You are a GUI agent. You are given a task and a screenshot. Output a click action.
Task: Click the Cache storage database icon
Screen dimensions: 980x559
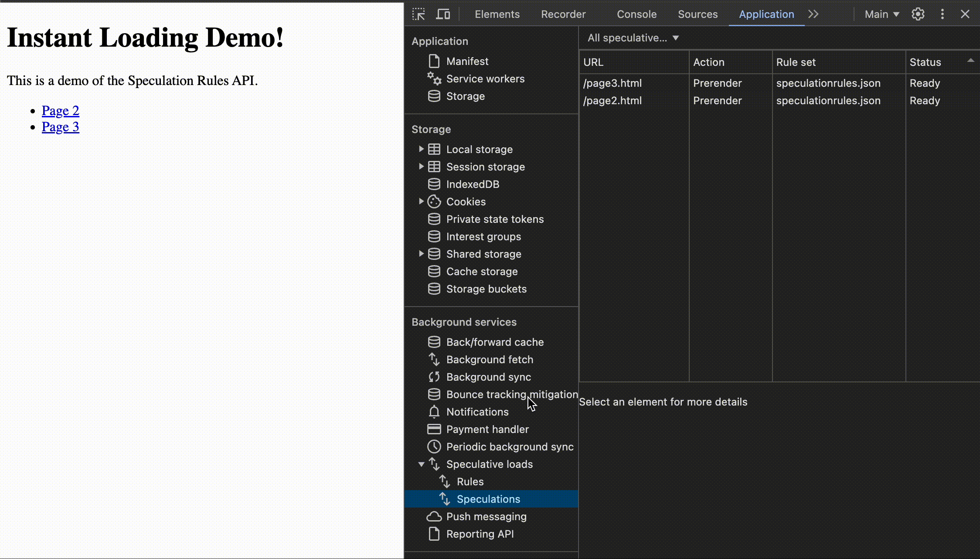434,271
